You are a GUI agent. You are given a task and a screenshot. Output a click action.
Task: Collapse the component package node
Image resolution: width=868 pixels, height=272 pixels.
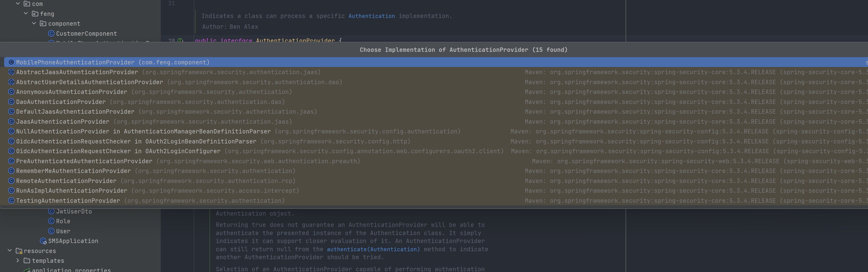34,23
